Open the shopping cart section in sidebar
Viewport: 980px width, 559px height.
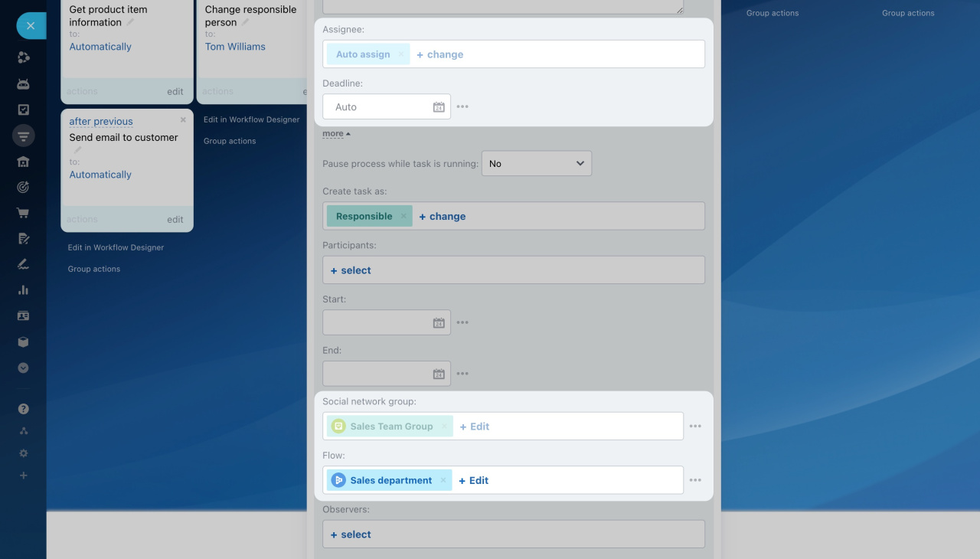click(x=23, y=213)
